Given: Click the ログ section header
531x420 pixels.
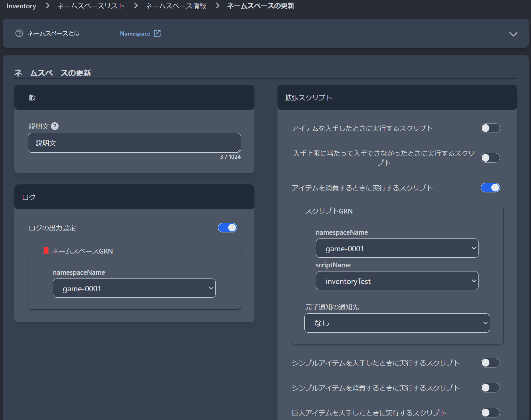Looking at the screenshot, I should (x=134, y=197).
